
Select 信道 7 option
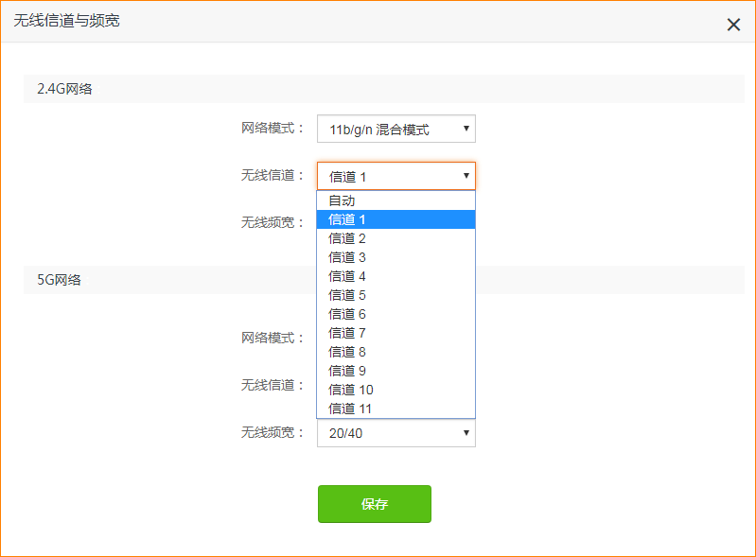coord(396,333)
